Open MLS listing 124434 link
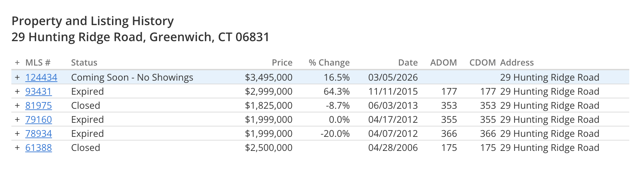 click(41, 78)
